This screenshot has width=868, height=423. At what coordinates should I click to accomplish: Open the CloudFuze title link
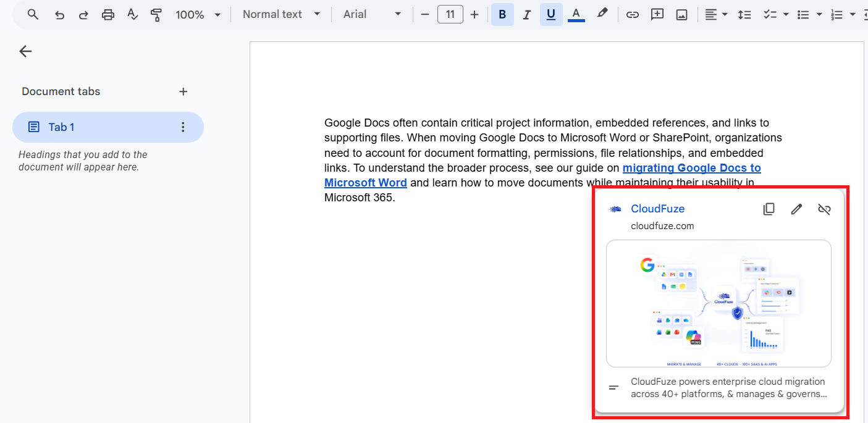pos(657,209)
